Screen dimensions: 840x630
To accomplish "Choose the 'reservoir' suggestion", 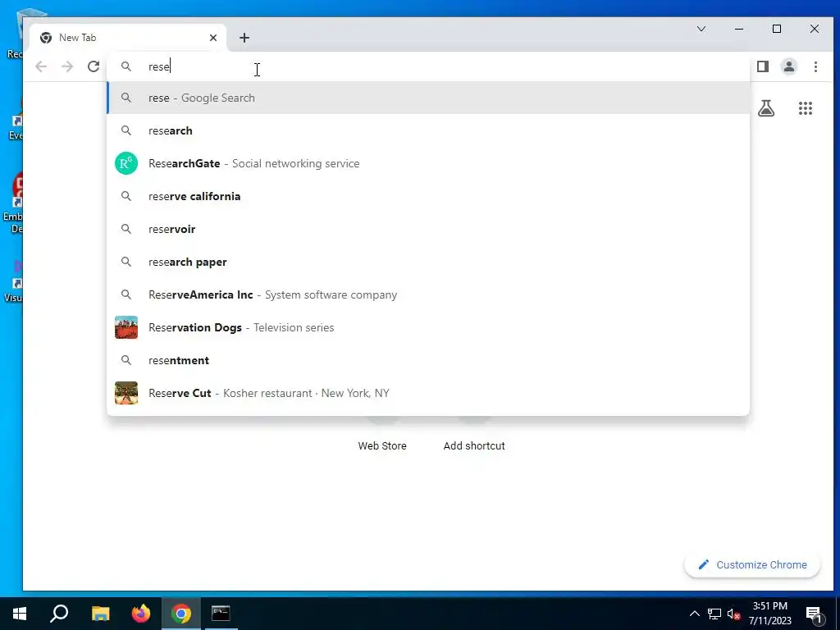I will pyautogui.click(x=428, y=229).
